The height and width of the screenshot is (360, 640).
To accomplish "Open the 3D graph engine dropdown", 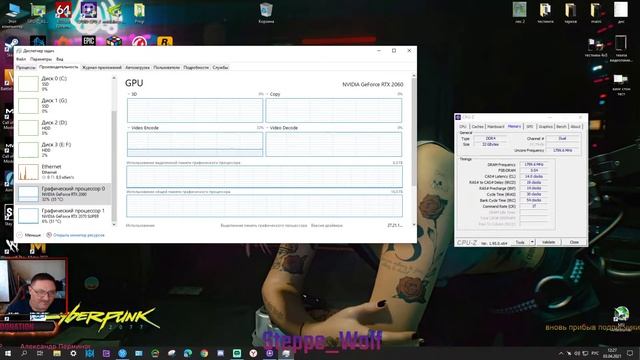I will click(x=132, y=94).
